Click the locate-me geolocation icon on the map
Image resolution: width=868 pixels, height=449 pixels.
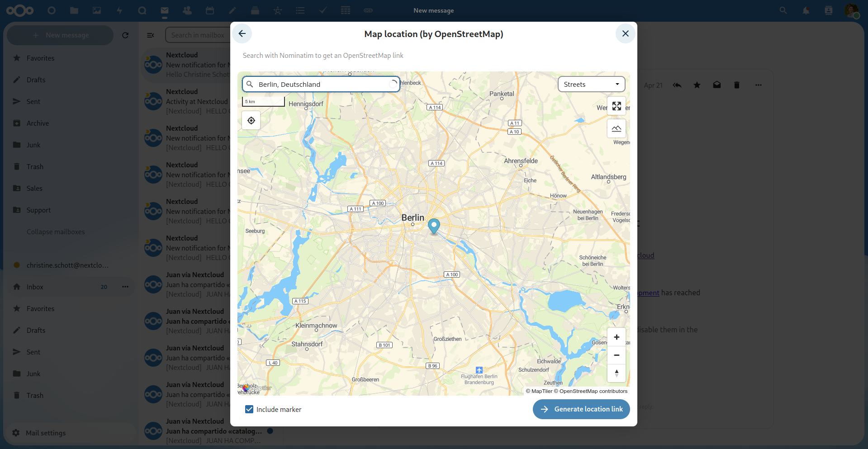point(251,120)
